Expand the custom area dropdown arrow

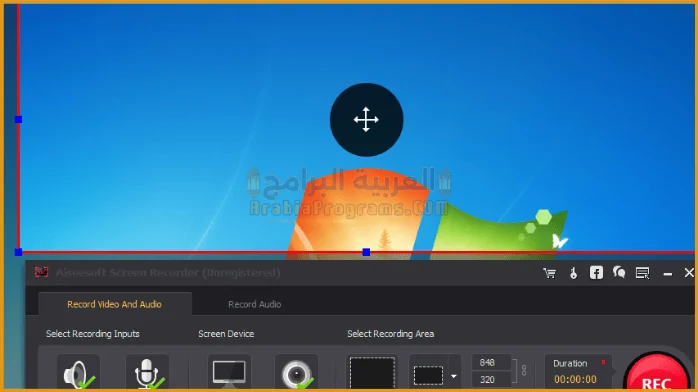[x=454, y=376]
